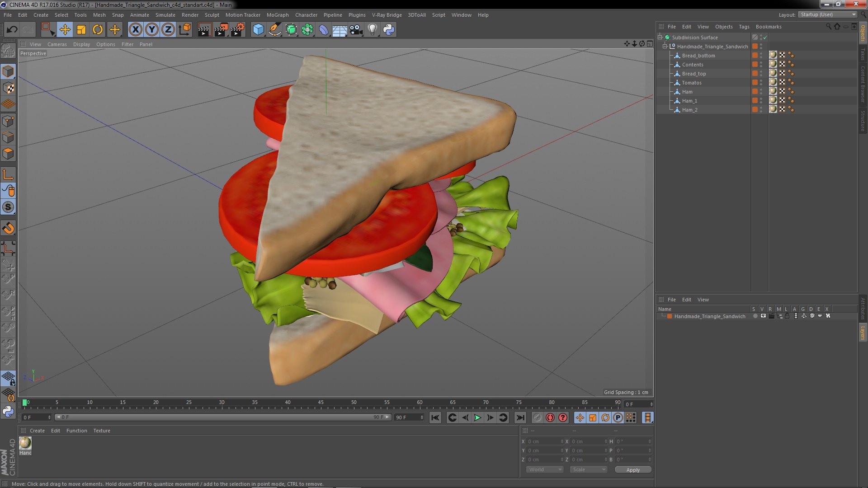Collapse the Handmade_Triangle_Sandwich null object
Screen dimensions: 868x488
point(665,47)
